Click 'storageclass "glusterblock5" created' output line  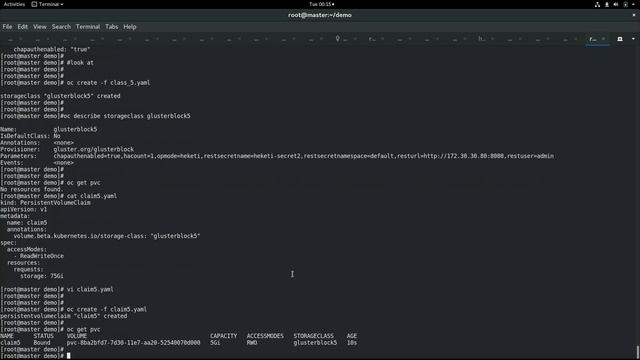(60, 96)
